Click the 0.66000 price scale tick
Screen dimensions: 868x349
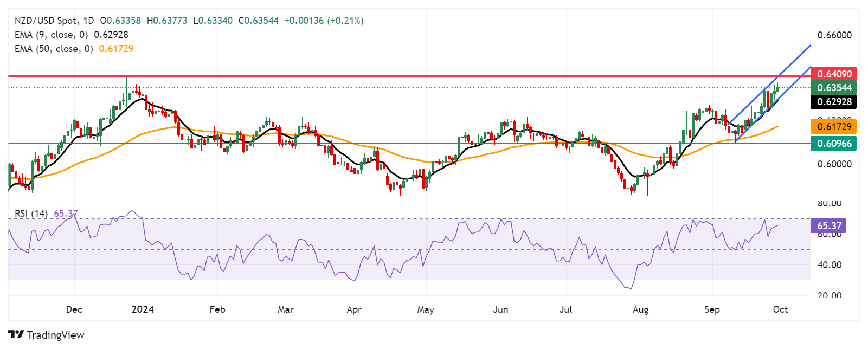tap(834, 35)
